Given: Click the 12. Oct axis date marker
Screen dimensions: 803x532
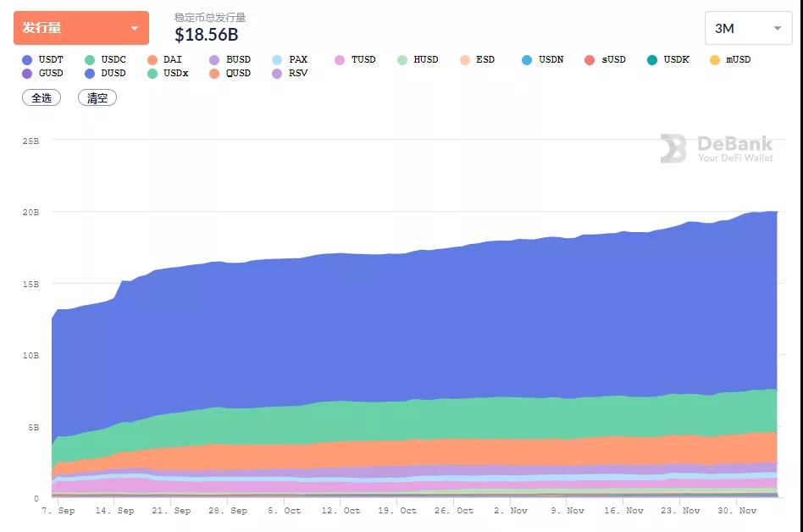Looking at the screenshot, I should (x=341, y=511).
